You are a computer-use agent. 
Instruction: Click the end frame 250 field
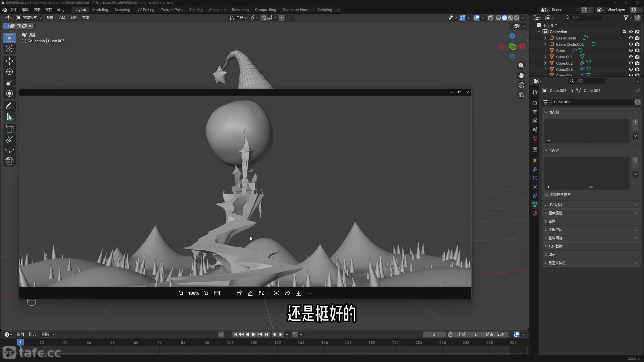[495, 334]
